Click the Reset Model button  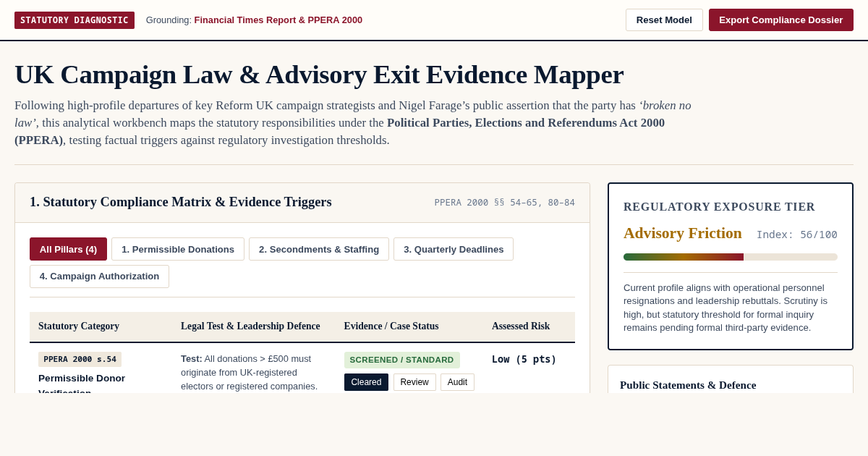[x=664, y=20]
